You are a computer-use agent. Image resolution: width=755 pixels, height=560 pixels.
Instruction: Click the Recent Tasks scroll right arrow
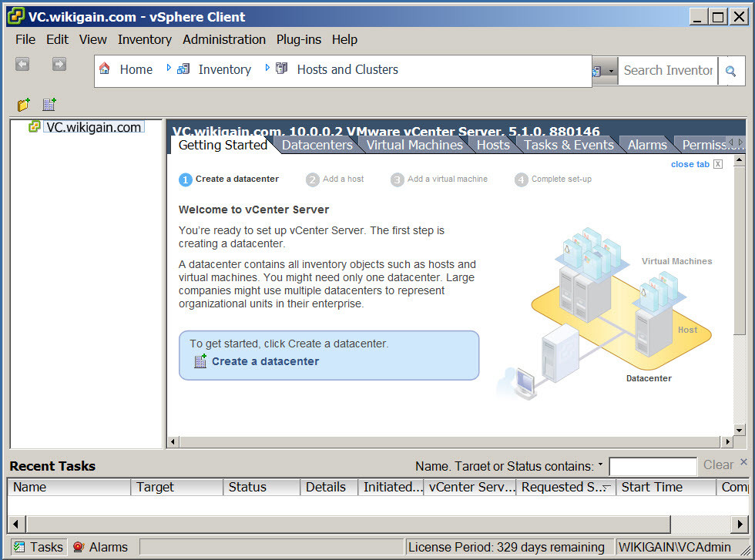740,524
